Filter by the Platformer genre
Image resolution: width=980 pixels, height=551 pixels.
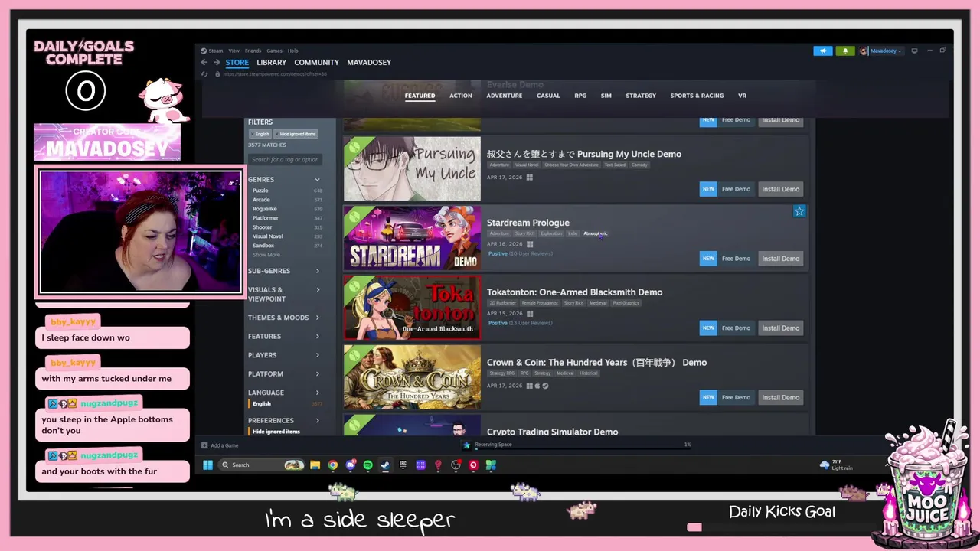(x=287, y=218)
